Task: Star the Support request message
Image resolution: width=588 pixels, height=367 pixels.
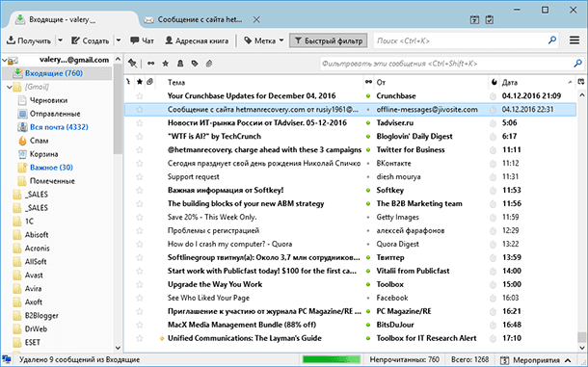Action: coord(140,176)
